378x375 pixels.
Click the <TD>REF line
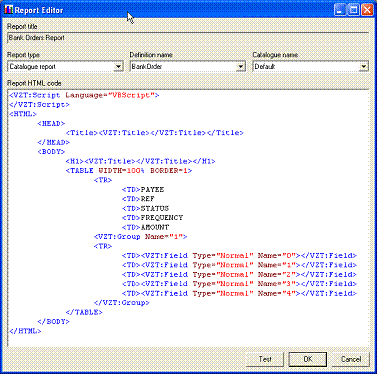(x=138, y=199)
